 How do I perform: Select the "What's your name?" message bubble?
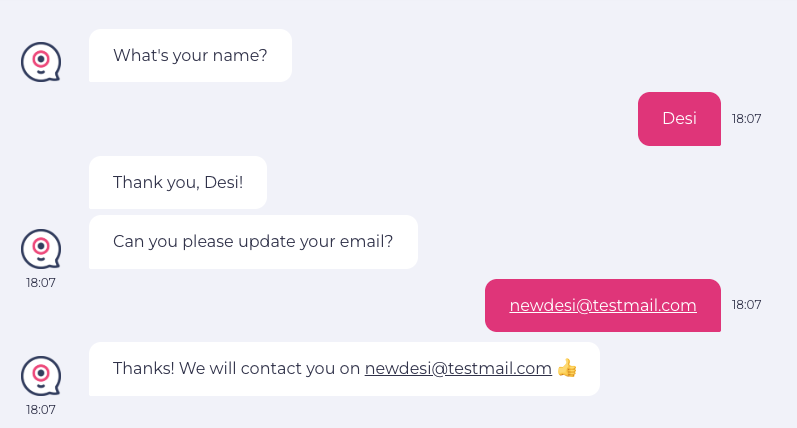(x=190, y=55)
